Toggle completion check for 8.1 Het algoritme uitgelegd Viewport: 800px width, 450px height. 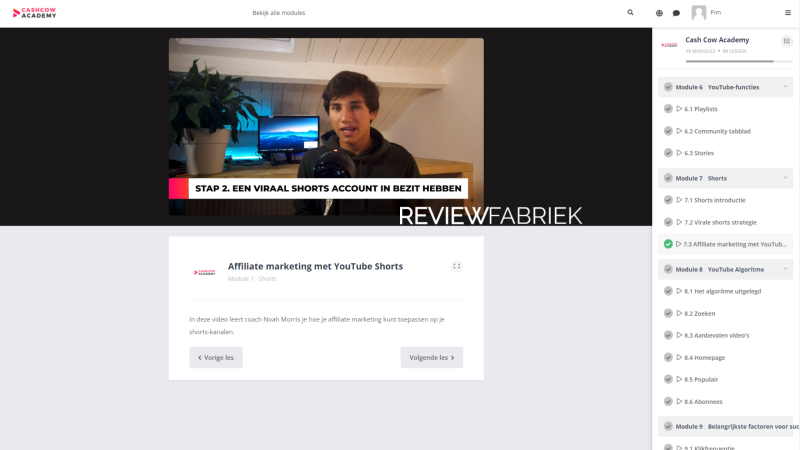[668, 291]
